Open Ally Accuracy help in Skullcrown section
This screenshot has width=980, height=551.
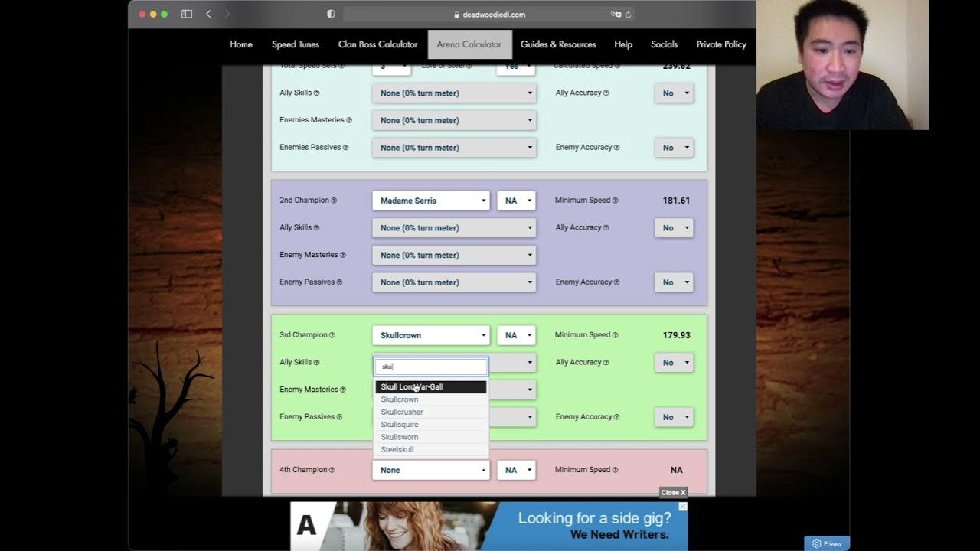606,363
